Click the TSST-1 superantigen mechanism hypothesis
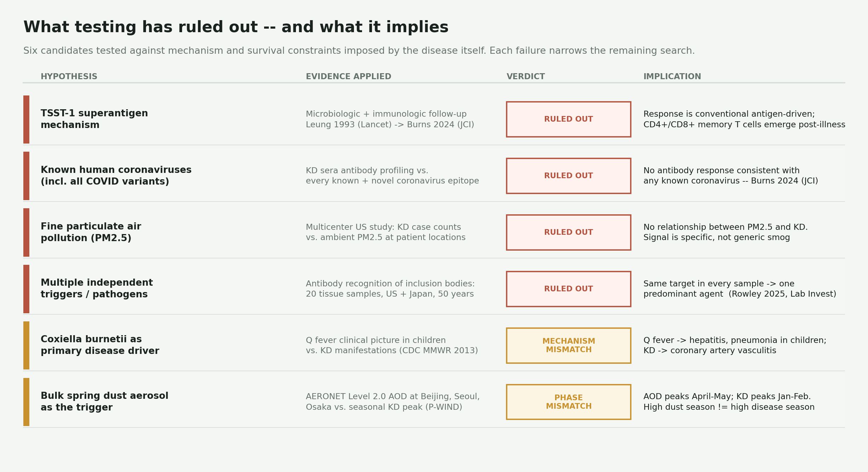This screenshot has width=868, height=472. pos(94,119)
